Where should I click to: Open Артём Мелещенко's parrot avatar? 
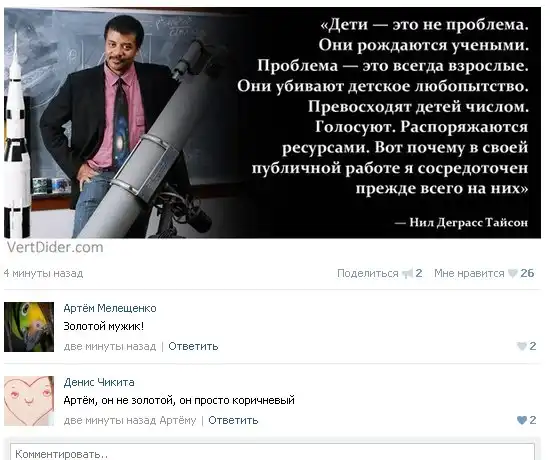coord(29,327)
